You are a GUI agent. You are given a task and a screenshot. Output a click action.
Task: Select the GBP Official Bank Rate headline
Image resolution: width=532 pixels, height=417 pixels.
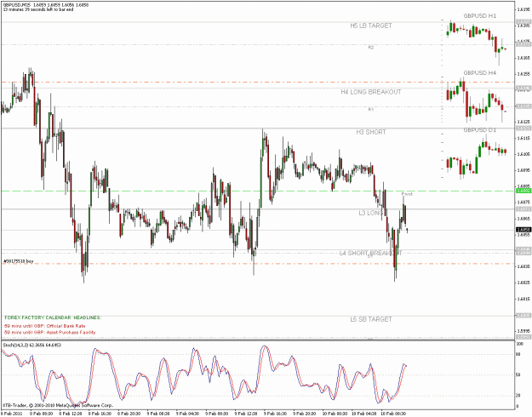[45, 326]
